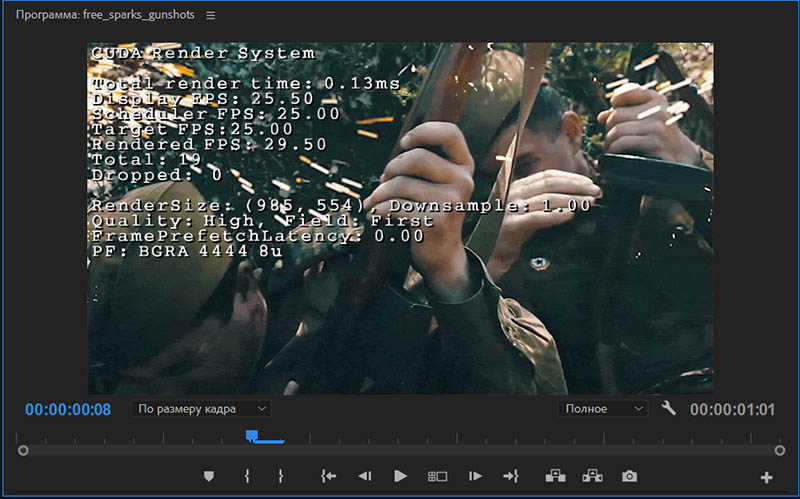Click the Mark In bracket button

pos(247,476)
